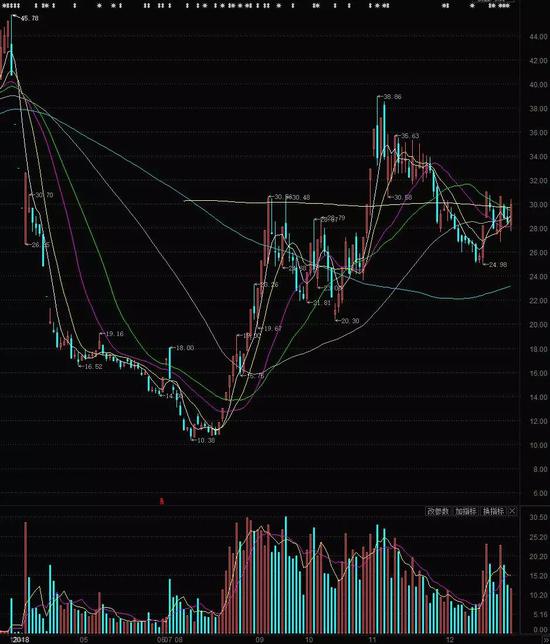Viewport: 550px width, 644px height.
Task: Click the red marker below the price chart
Action: click(x=161, y=501)
